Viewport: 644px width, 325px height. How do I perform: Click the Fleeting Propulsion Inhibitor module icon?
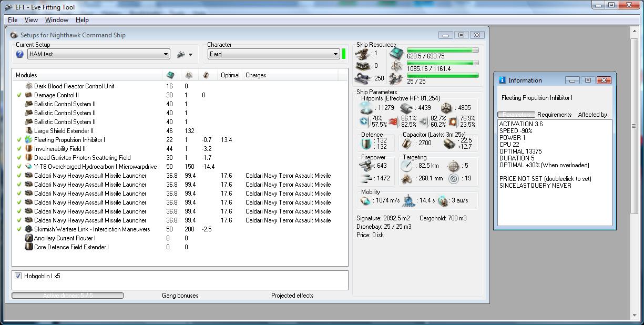(29, 140)
